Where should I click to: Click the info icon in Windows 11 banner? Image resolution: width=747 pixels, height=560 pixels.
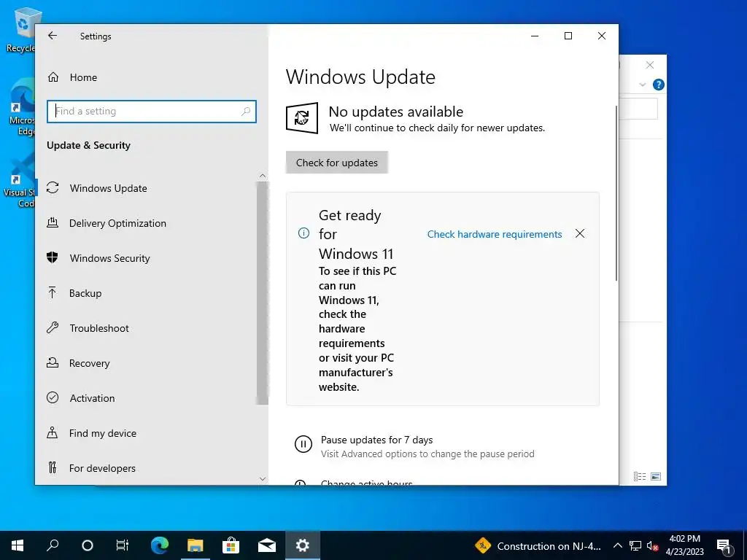pyautogui.click(x=303, y=233)
